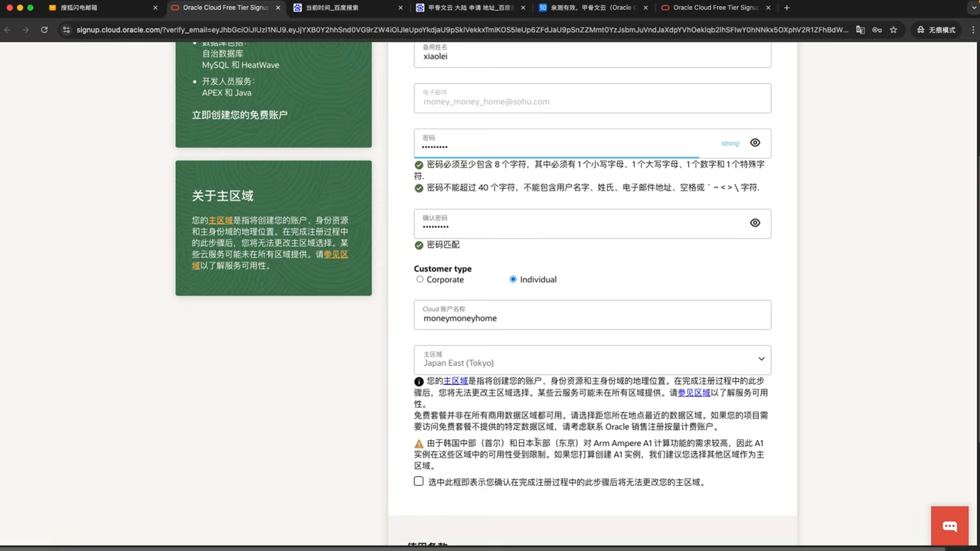
Task: Switch to the 亲测有效，甲骨文云 tab
Action: pyautogui.click(x=592, y=8)
